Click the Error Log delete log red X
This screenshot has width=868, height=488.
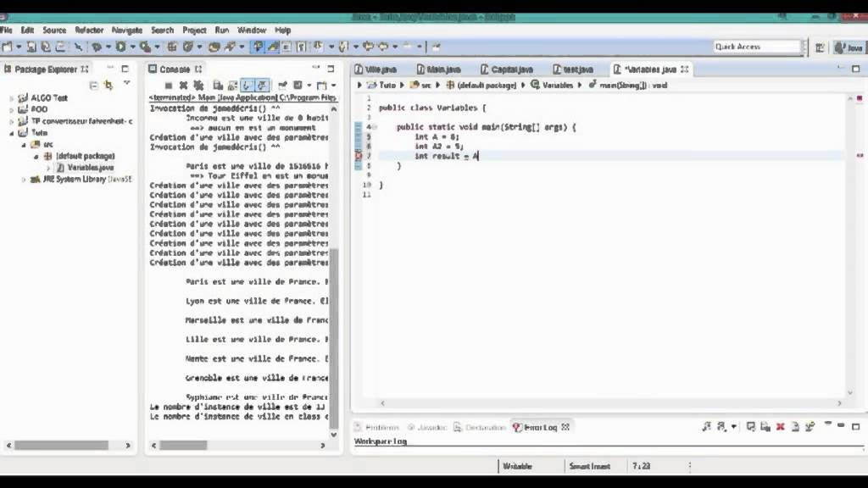pos(780,427)
